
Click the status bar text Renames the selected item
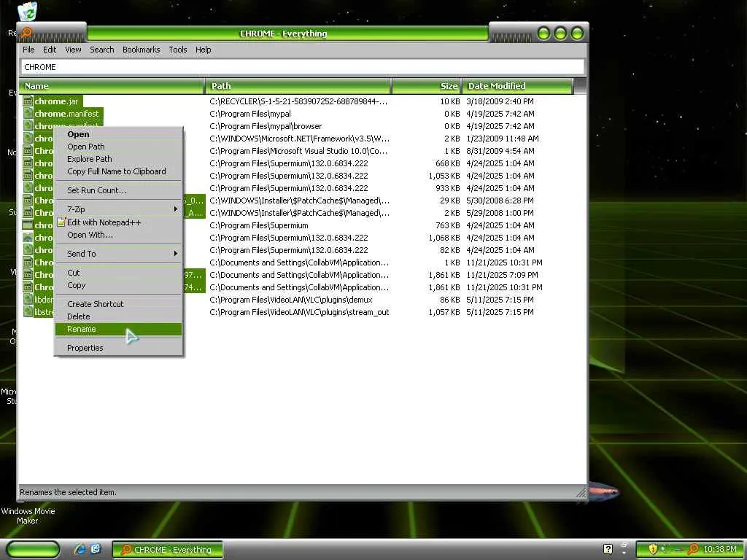68,492
